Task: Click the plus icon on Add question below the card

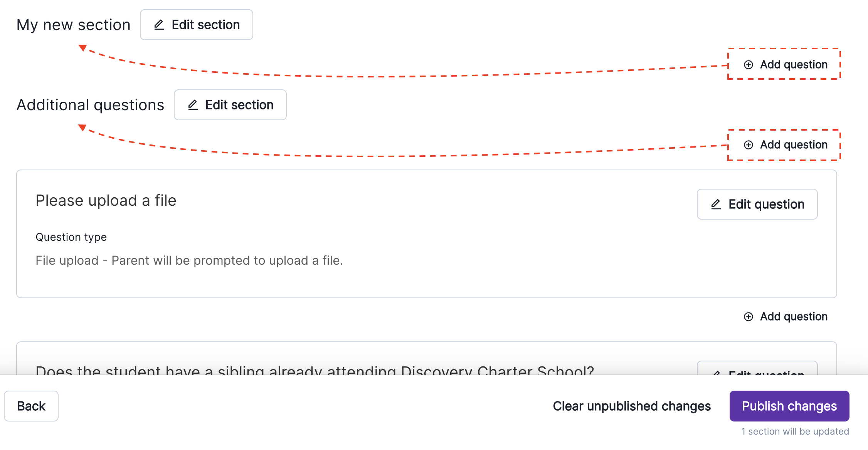Action: 748,316
